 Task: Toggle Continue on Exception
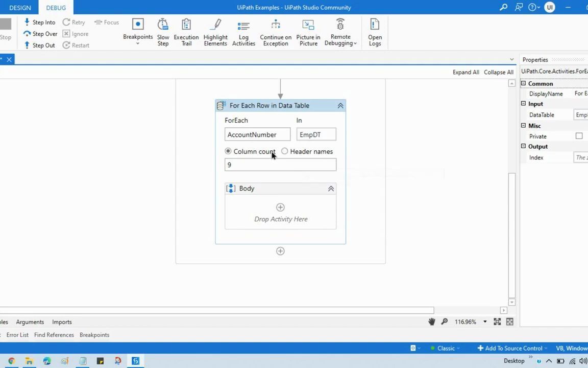[x=276, y=32]
